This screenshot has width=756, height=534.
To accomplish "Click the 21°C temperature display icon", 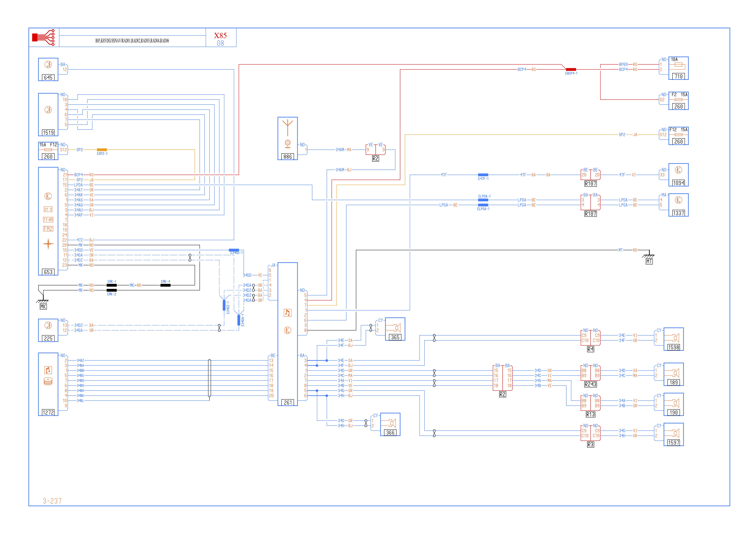I will pyautogui.click(x=48, y=209).
